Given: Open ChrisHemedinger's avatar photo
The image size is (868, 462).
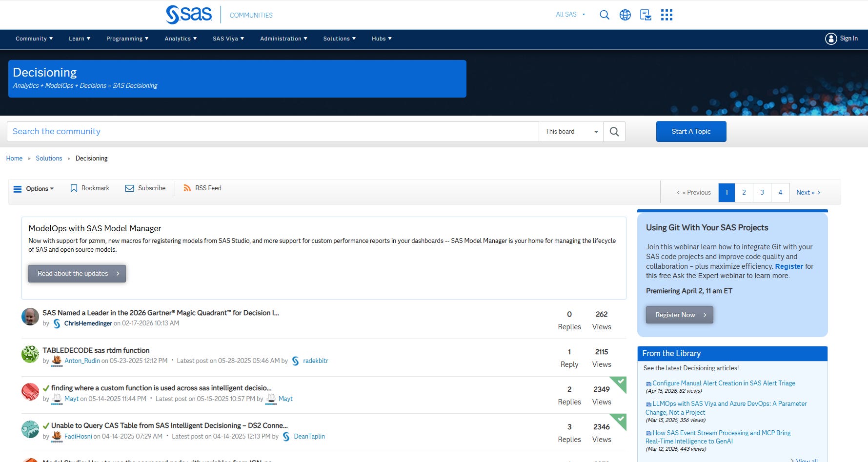Looking at the screenshot, I should tap(30, 317).
